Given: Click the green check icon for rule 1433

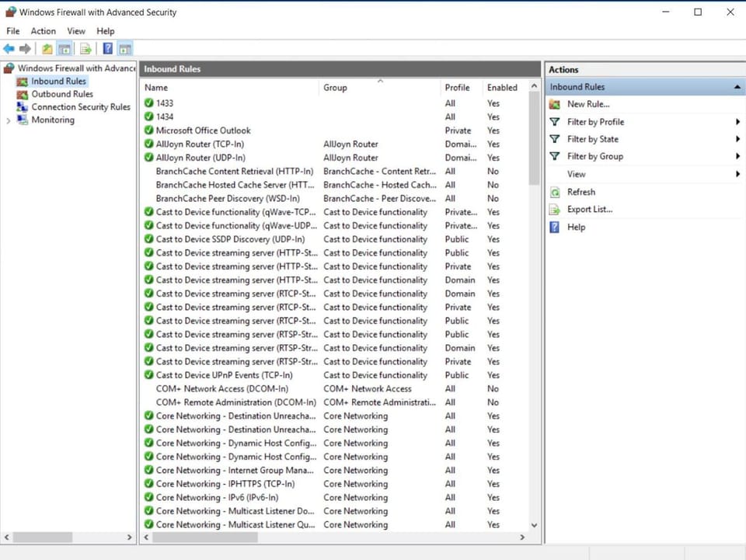Looking at the screenshot, I should (149, 103).
